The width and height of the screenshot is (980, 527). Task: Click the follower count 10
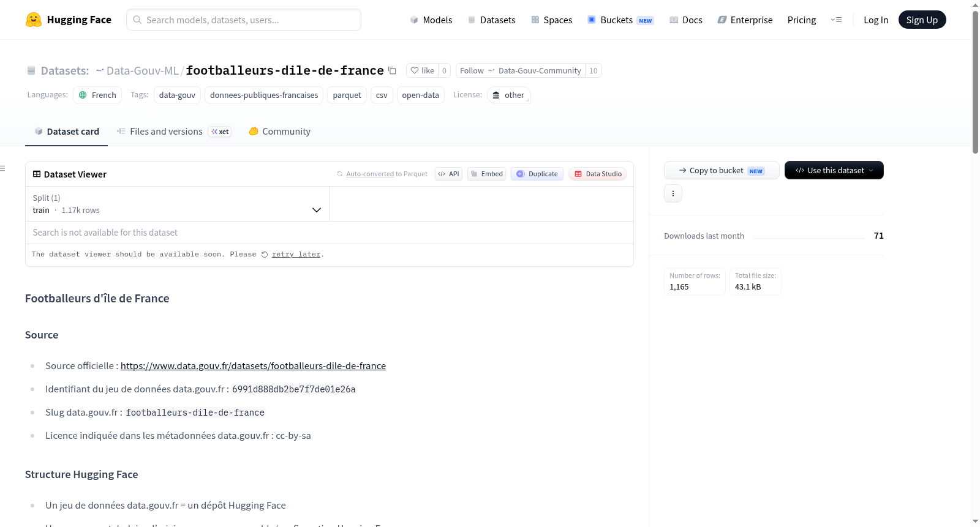593,71
